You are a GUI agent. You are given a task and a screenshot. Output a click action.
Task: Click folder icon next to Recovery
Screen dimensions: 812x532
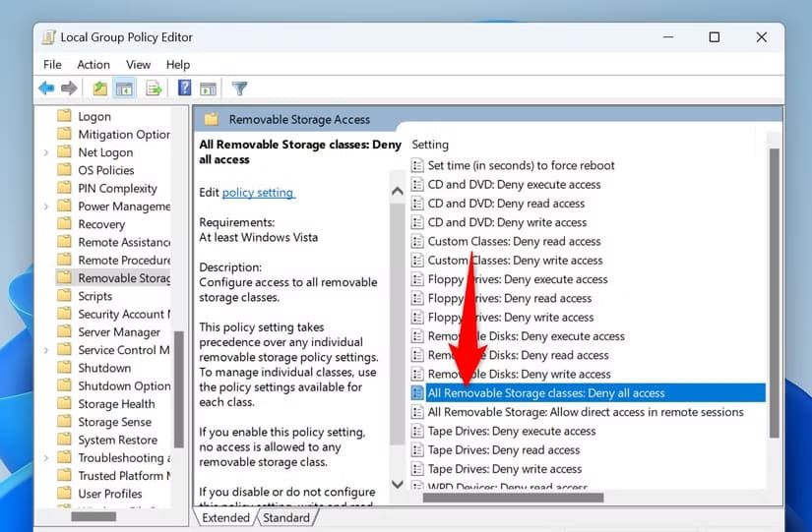click(64, 223)
